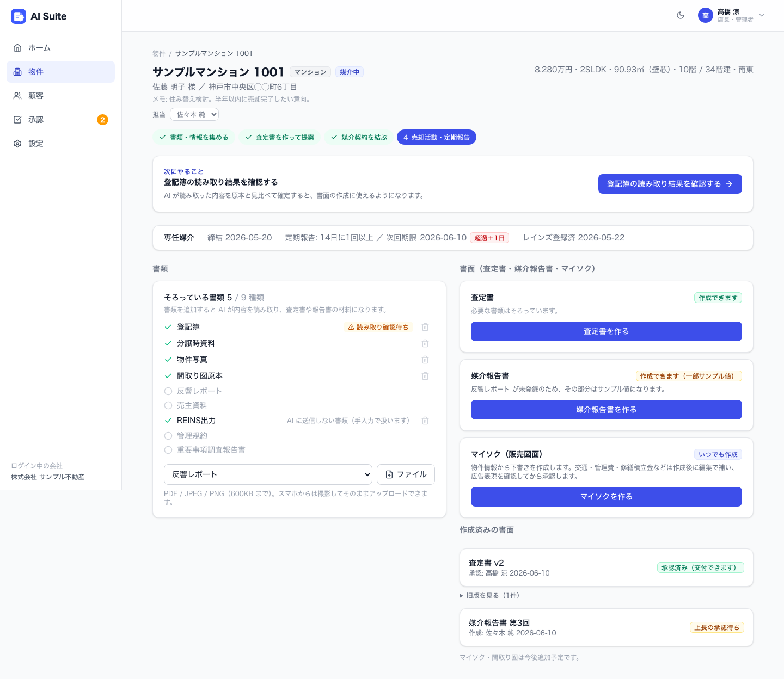784x679 pixels.
Task: Open the 反響レポート document type dropdown
Action: click(268, 474)
